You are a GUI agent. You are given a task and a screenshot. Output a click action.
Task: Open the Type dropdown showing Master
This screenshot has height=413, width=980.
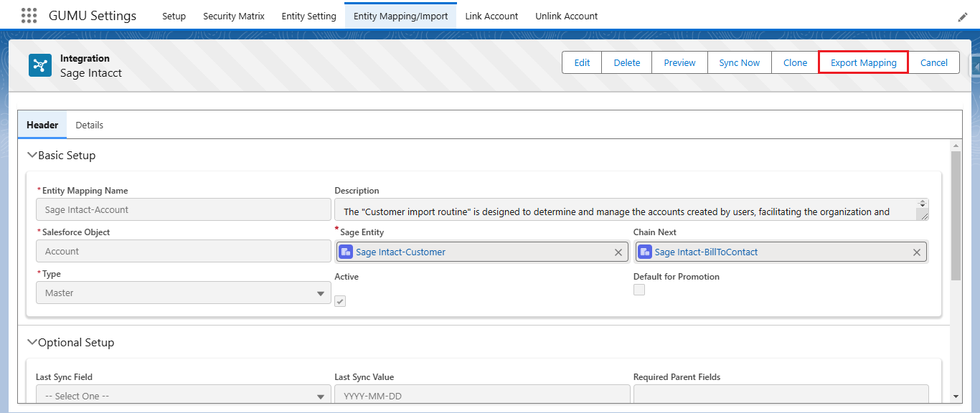tap(183, 293)
